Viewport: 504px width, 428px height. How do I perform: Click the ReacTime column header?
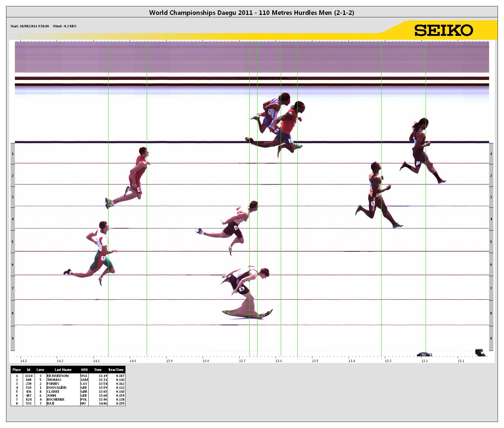pos(116,370)
